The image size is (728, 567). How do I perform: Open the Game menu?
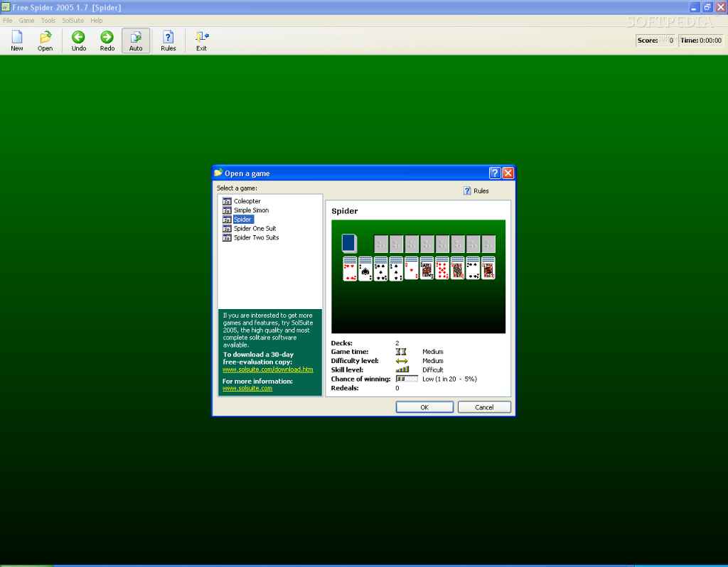[x=26, y=21]
